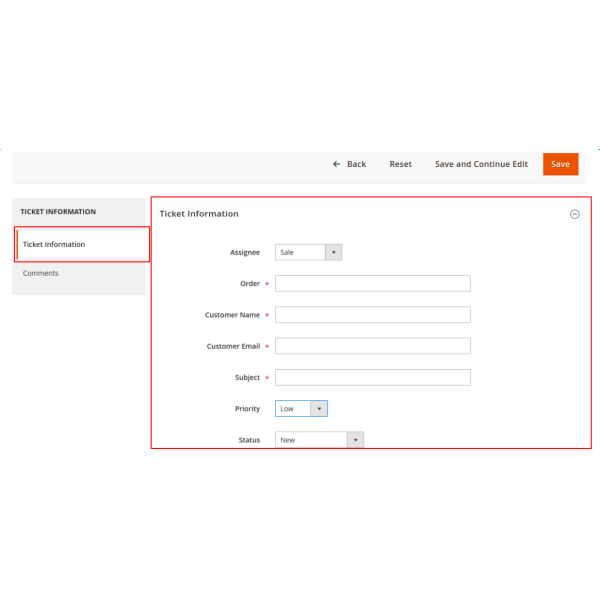Collapse the Ticket Information section chevron icon

pyautogui.click(x=574, y=214)
